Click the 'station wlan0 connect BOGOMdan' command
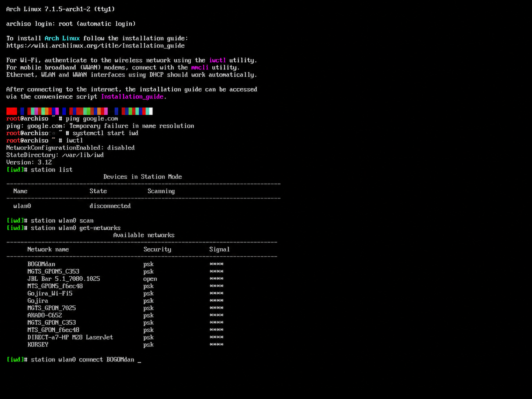The height and width of the screenshot is (399, 532). tap(82, 360)
